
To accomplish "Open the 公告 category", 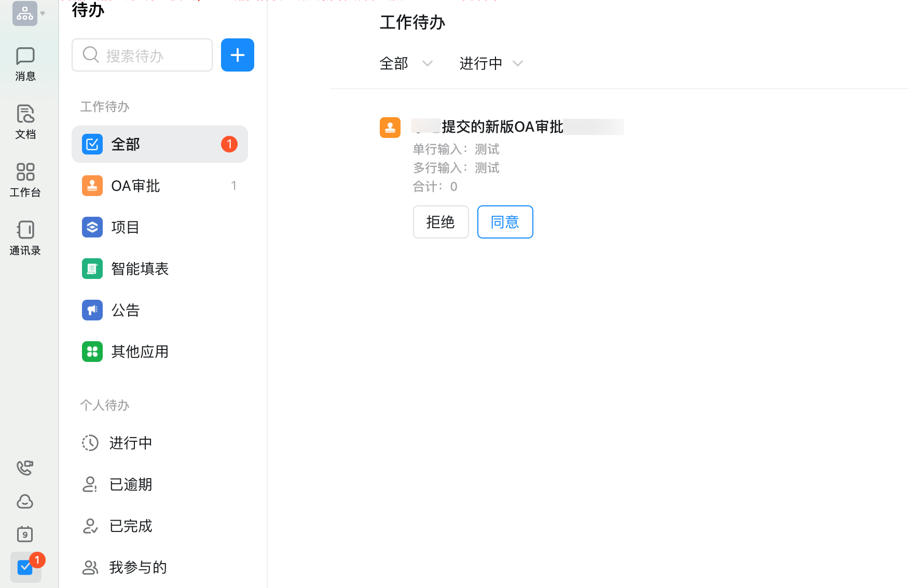I will point(125,310).
